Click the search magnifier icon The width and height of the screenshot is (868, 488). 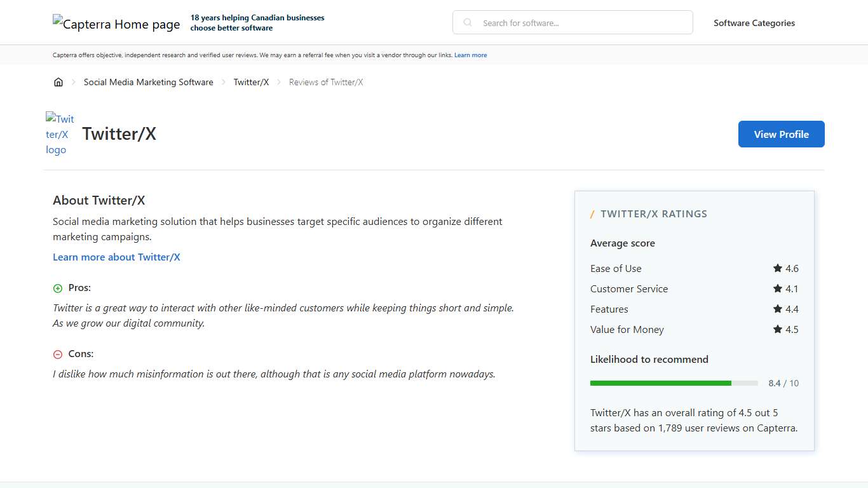[467, 22]
